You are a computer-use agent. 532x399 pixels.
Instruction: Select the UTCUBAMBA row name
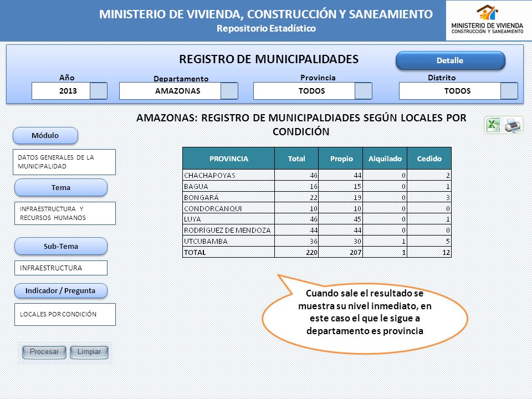[206, 241]
